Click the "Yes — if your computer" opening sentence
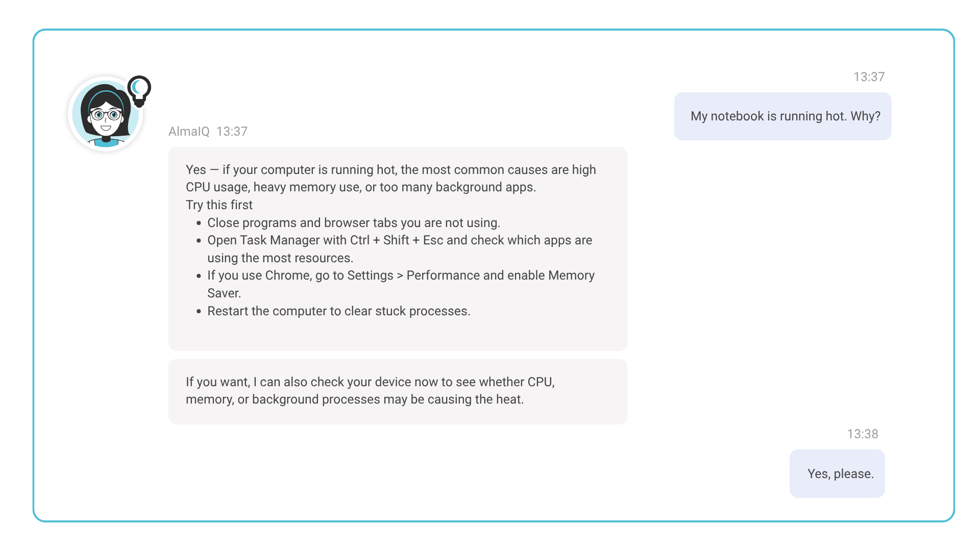 391,179
